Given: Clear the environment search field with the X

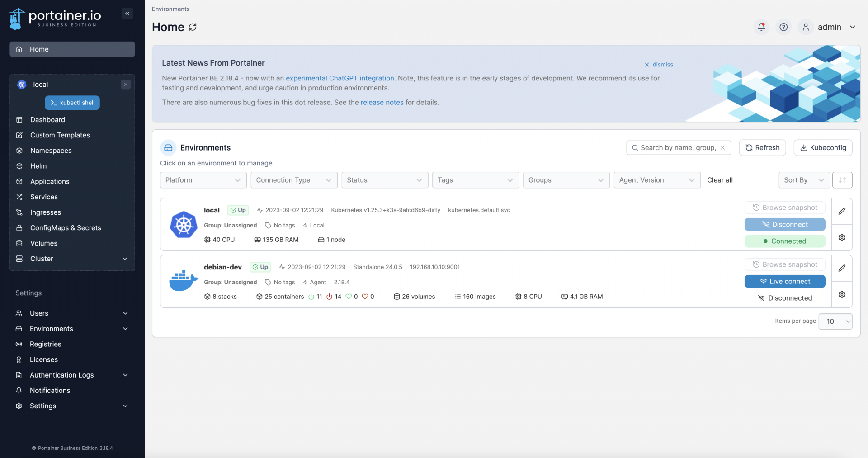Looking at the screenshot, I should click(x=722, y=148).
